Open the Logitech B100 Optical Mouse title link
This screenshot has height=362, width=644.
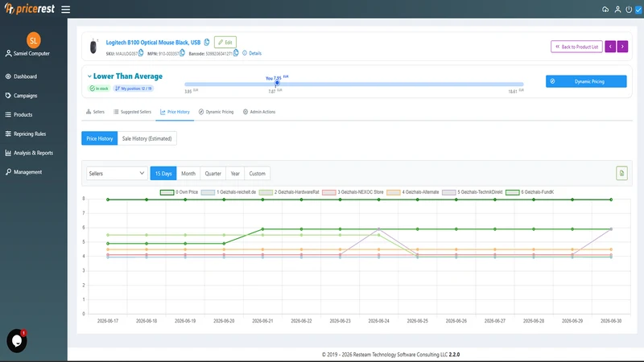click(x=153, y=43)
